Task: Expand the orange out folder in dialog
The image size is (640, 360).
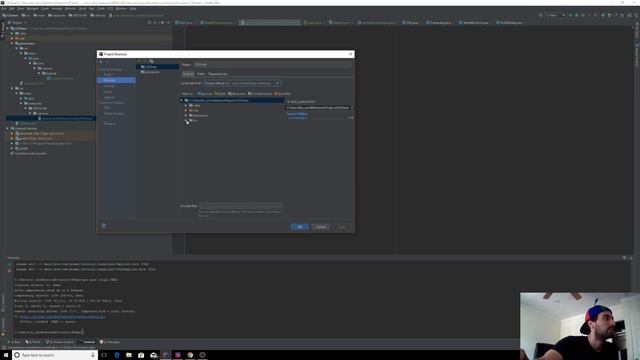Action: pos(186,111)
